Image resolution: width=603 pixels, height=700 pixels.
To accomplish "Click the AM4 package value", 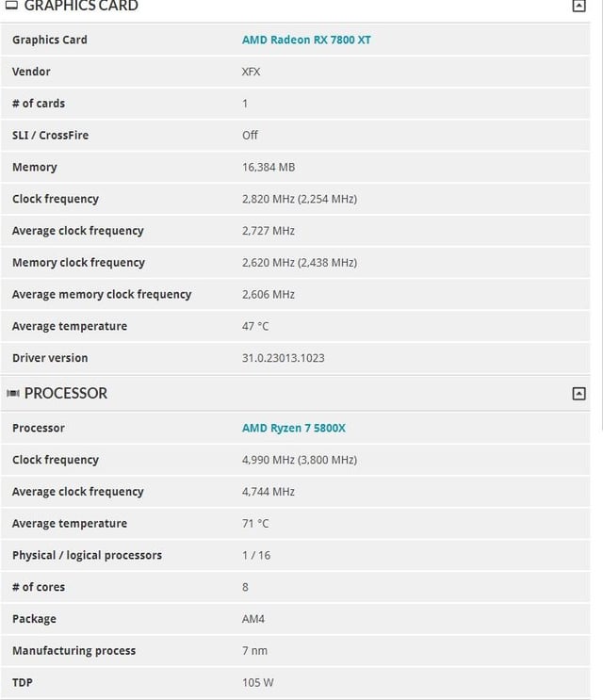I will (x=253, y=619).
